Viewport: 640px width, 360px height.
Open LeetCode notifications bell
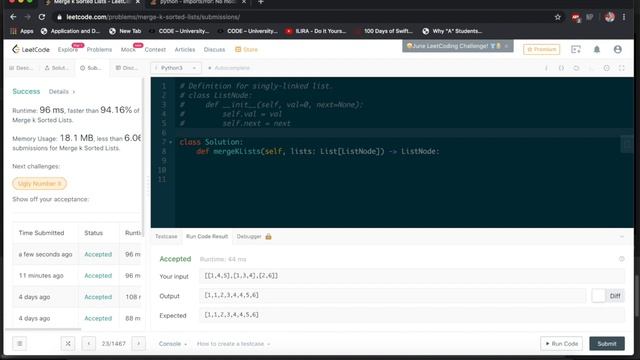tap(597, 49)
